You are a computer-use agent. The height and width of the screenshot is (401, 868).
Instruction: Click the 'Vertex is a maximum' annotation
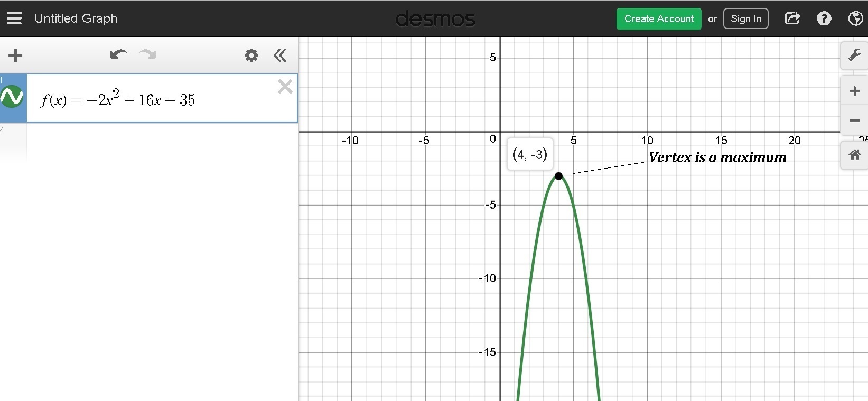tap(717, 157)
